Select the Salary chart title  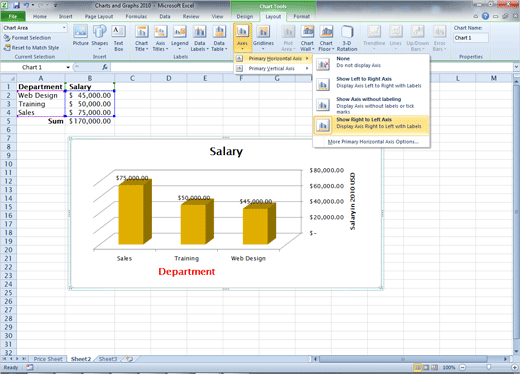point(226,151)
